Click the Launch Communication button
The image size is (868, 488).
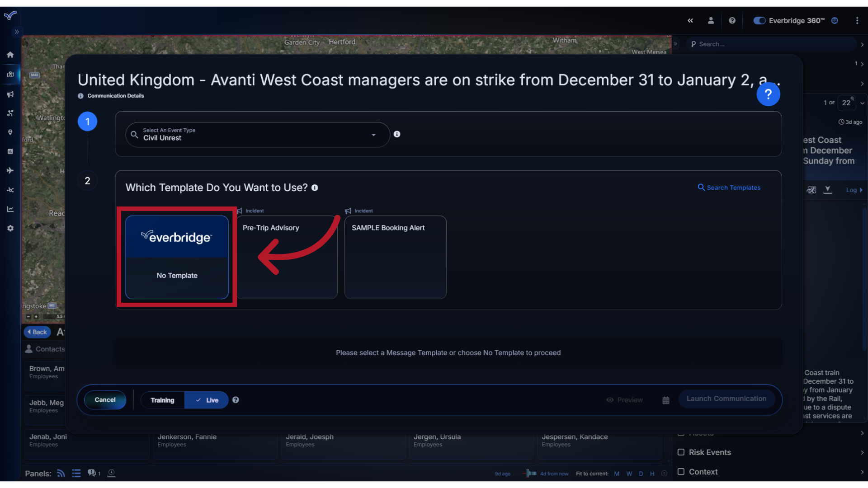pyautogui.click(x=726, y=398)
